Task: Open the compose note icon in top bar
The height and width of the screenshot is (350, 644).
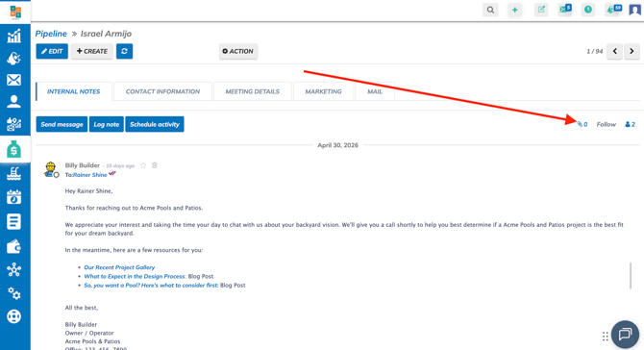Action: click(x=541, y=10)
